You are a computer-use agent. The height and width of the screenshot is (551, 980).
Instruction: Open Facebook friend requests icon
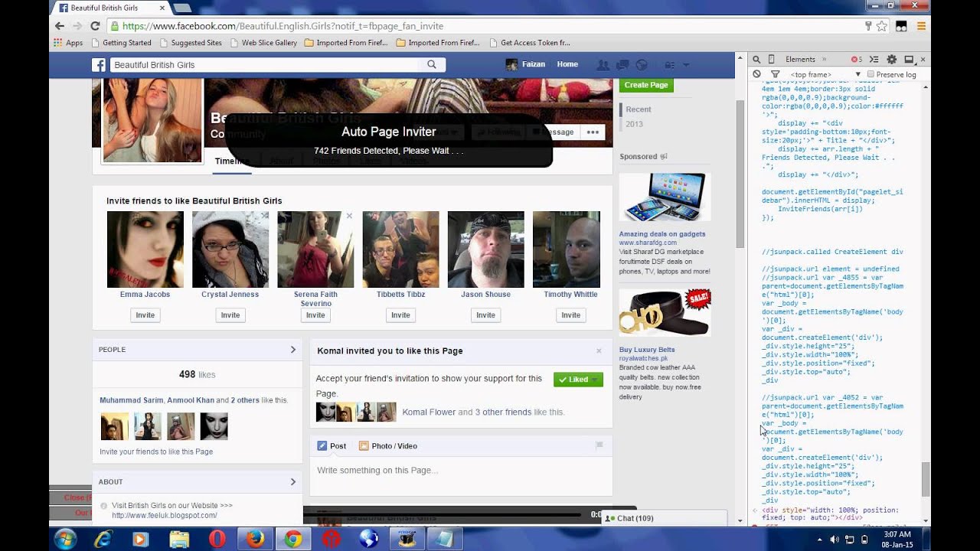603,65
